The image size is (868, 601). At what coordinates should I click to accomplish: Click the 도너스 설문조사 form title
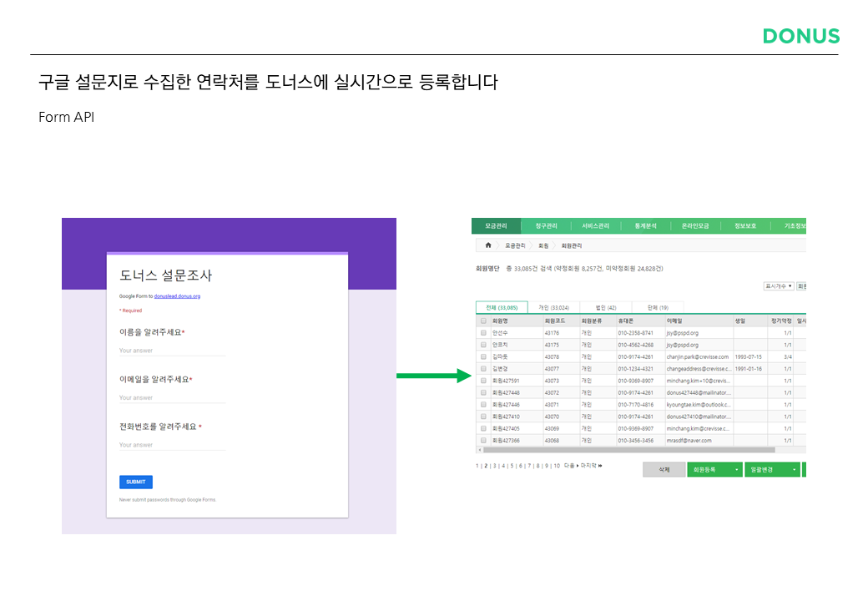pyautogui.click(x=165, y=275)
